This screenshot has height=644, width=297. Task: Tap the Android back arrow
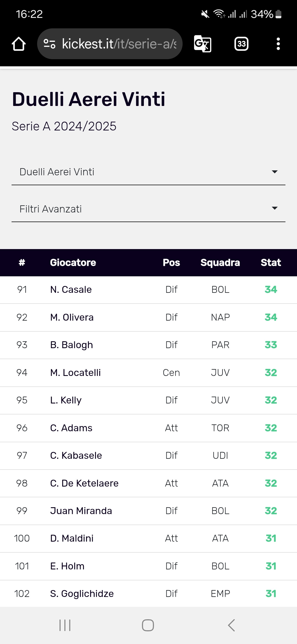coord(232,625)
